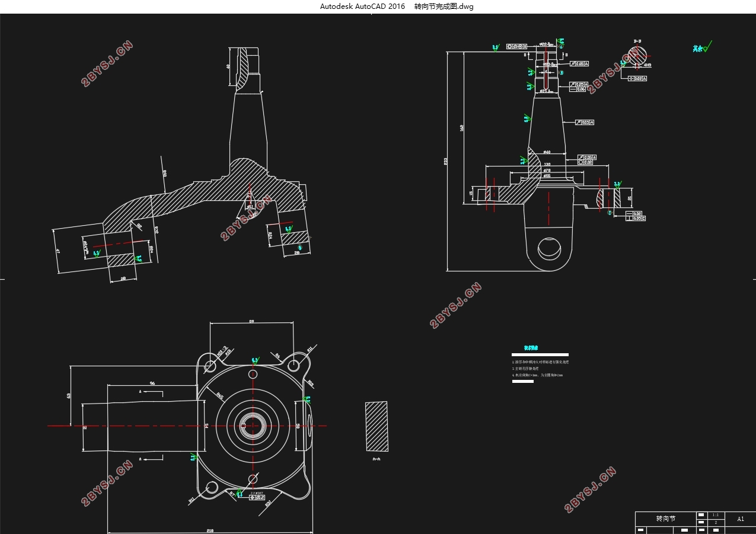The image size is (756, 534).
Task: Click the 40 dimension on top-left spindle
Action: coord(228,66)
